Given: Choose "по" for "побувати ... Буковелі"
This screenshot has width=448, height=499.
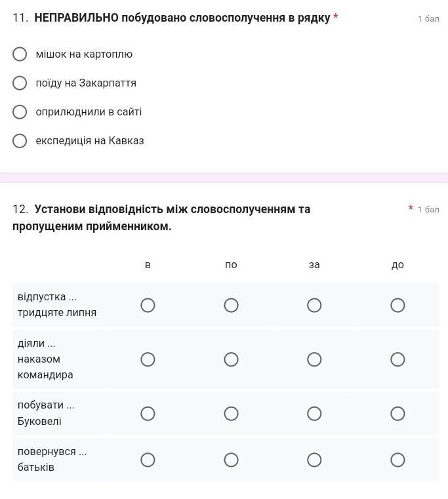Looking at the screenshot, I should [231, 413].
